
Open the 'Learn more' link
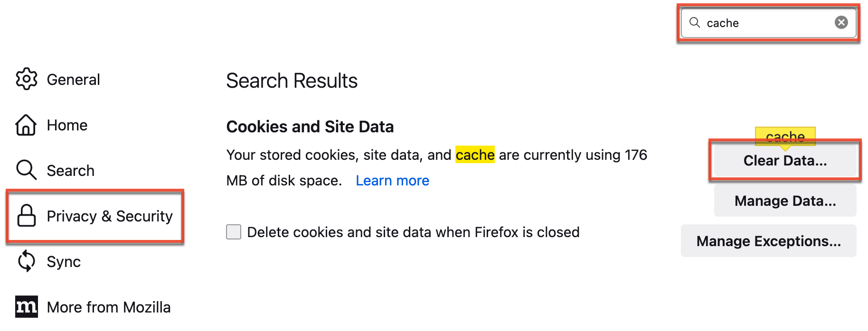pos(392,180)
